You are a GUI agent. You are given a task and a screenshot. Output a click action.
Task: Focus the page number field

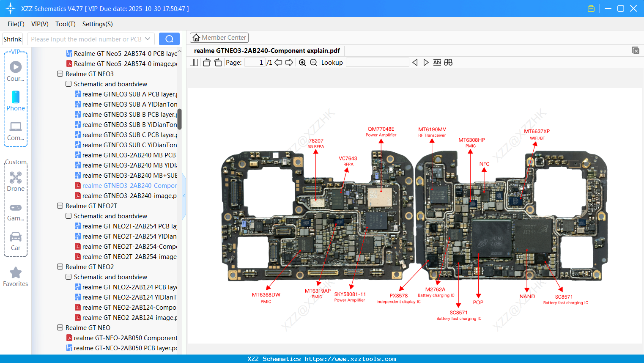[x=255, y=62]
